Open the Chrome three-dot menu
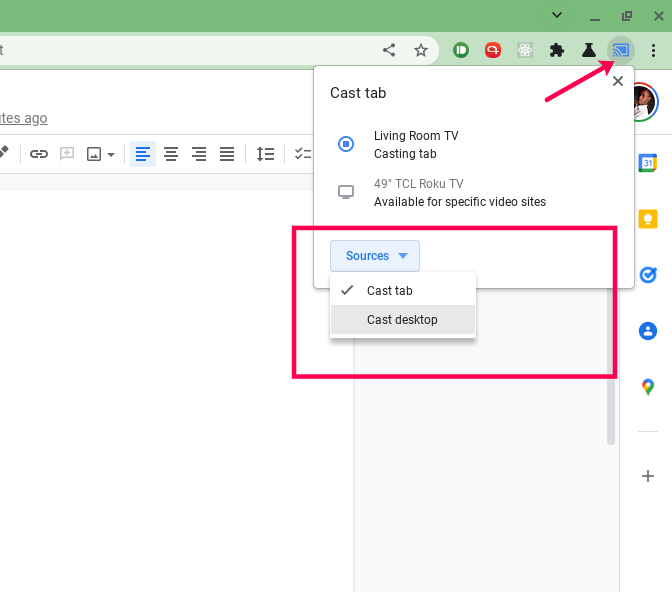The width and height of the screenshot is (672, 592). point(653,51)
